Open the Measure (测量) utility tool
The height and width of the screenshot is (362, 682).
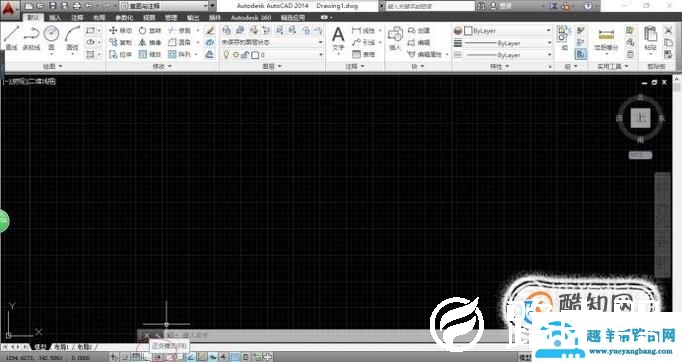coord(606,40)
